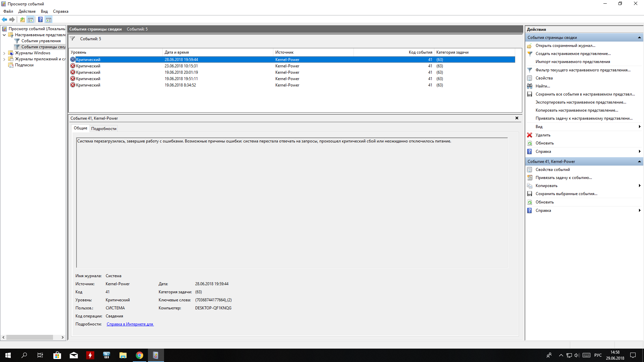This screenshot has width=644, height=362.
Task: Switch to the Подробности tab
Action: point(104,129)
